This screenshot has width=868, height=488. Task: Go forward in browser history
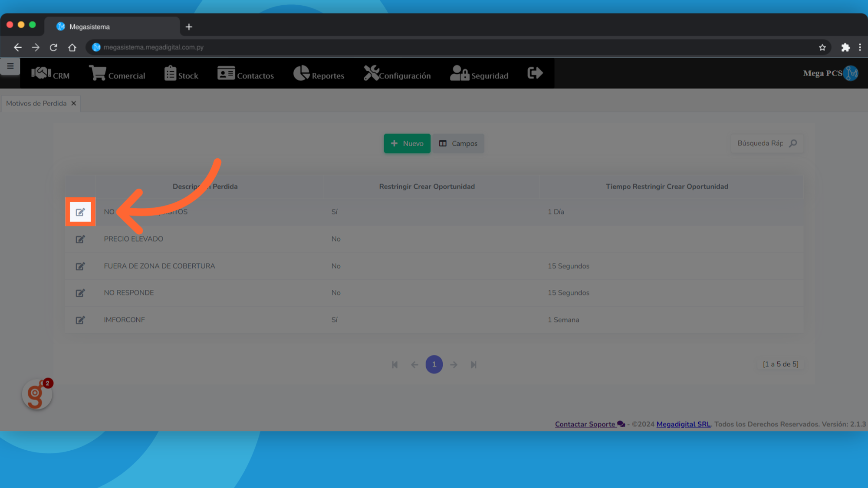(36, 47)
